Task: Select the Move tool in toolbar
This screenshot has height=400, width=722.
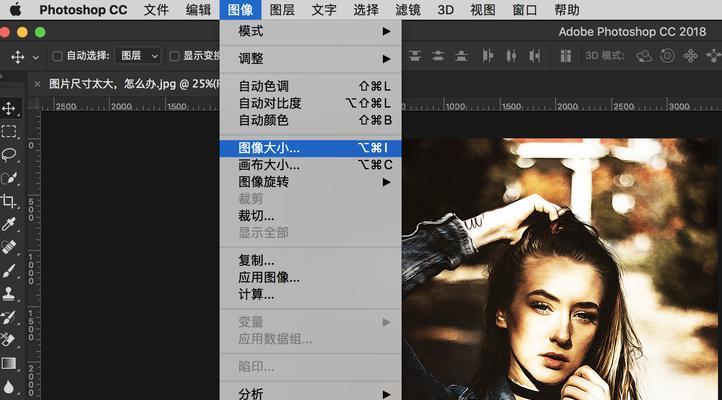Action: click(x=9, y=109)
